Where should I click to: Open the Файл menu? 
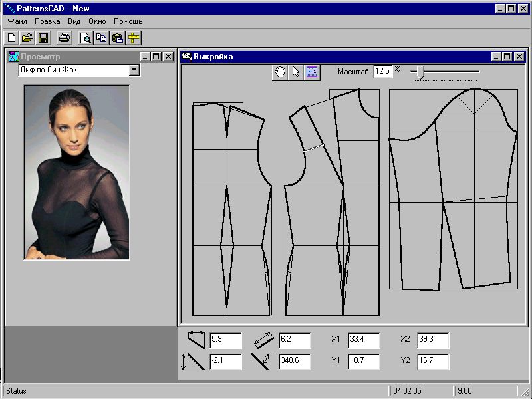coord(17,21)
